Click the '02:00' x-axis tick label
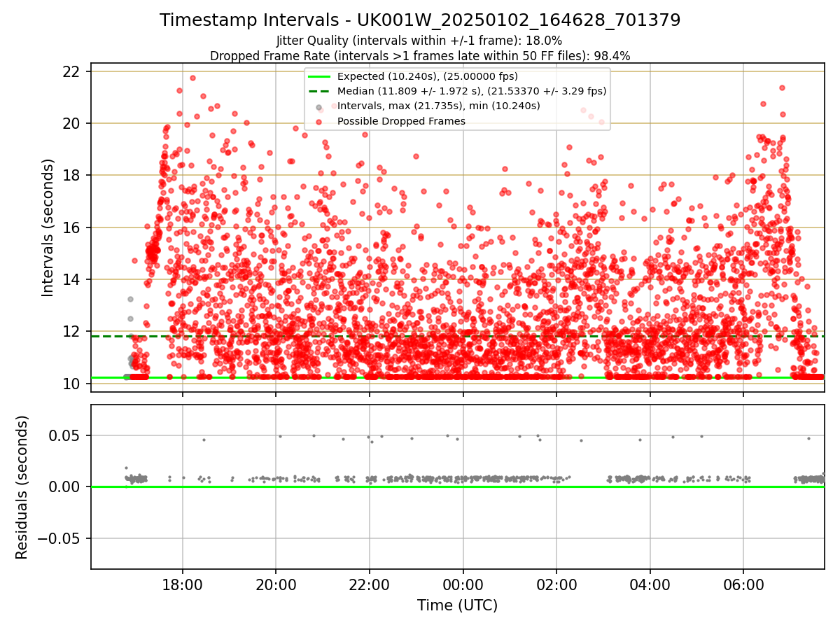 click(x=556, y=584)
